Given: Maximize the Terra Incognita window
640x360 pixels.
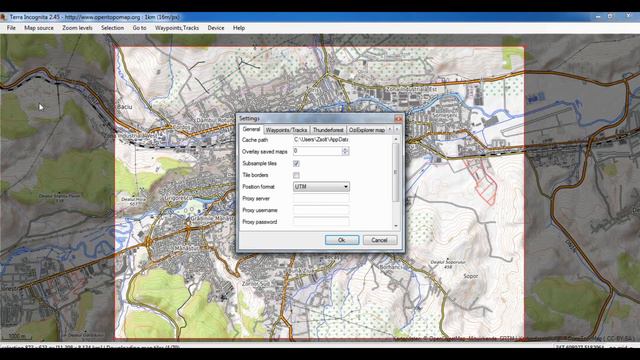Looking at the screenshot, I should (x=610, y=16).
